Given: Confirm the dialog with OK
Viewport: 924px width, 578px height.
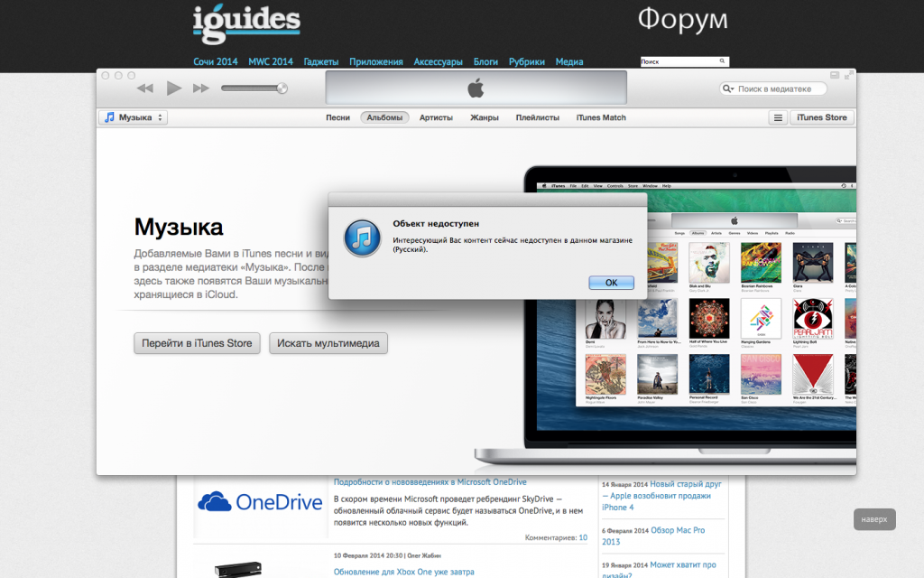Looking at the screenshot, I should 611,283.
